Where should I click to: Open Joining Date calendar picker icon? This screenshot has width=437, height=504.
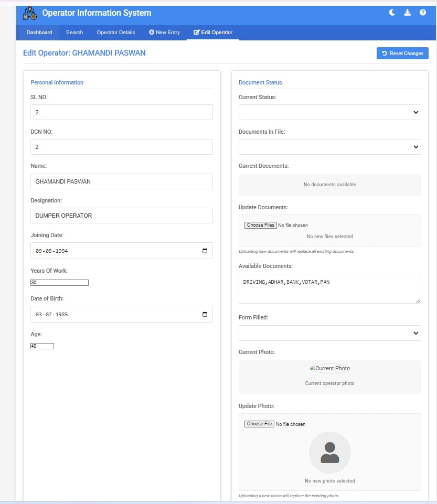[205, 251]
